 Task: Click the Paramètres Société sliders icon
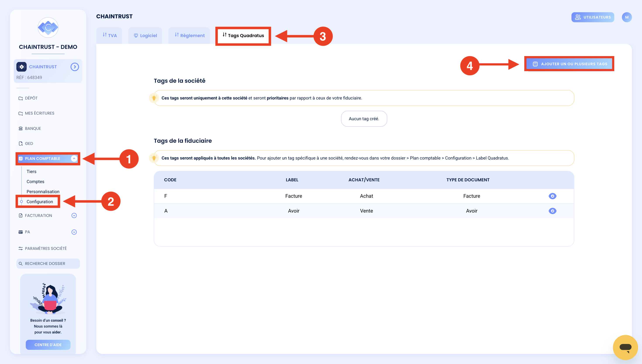(x=21, y=249)
